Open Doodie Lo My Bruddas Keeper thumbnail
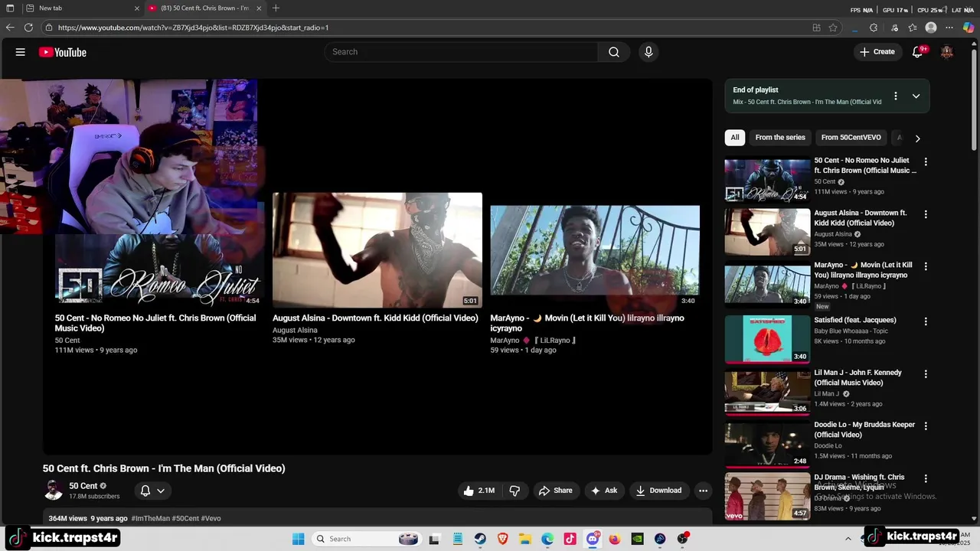Screen dimensions: 980x551 click(767, 444)
